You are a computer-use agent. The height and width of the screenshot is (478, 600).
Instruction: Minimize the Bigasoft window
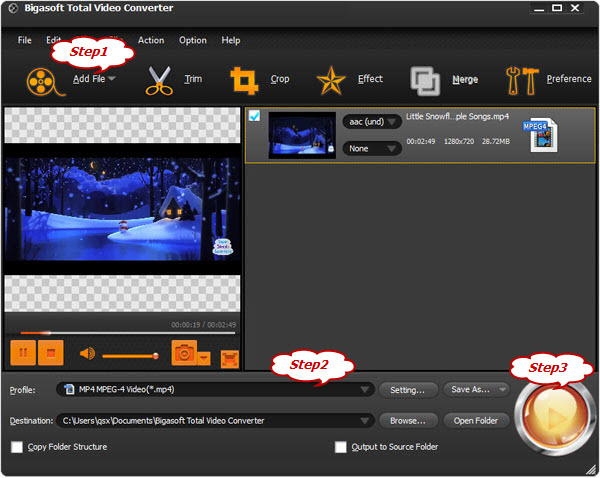coord(539,8)
